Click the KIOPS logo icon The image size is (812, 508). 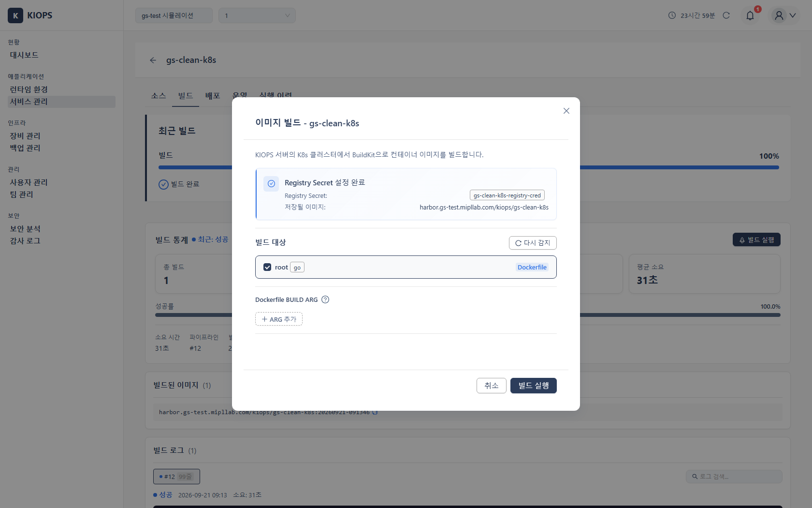[15, 15]
